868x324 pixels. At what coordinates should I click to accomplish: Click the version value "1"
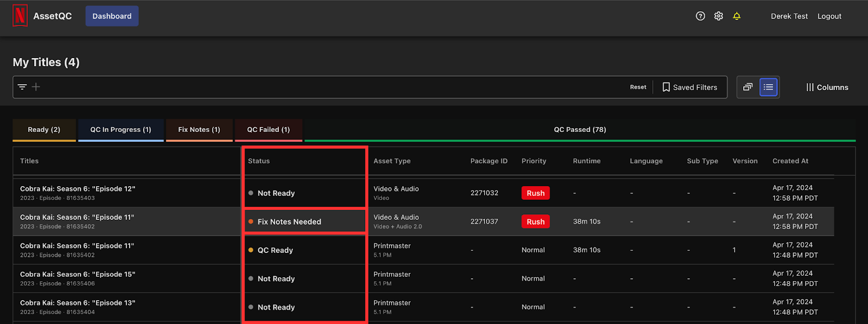click(x=734, y=250)
